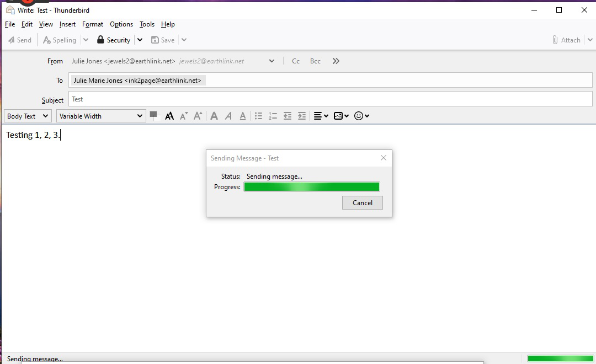
Task: Expand the Attach dropdown arrow
Action: (590, 40)
